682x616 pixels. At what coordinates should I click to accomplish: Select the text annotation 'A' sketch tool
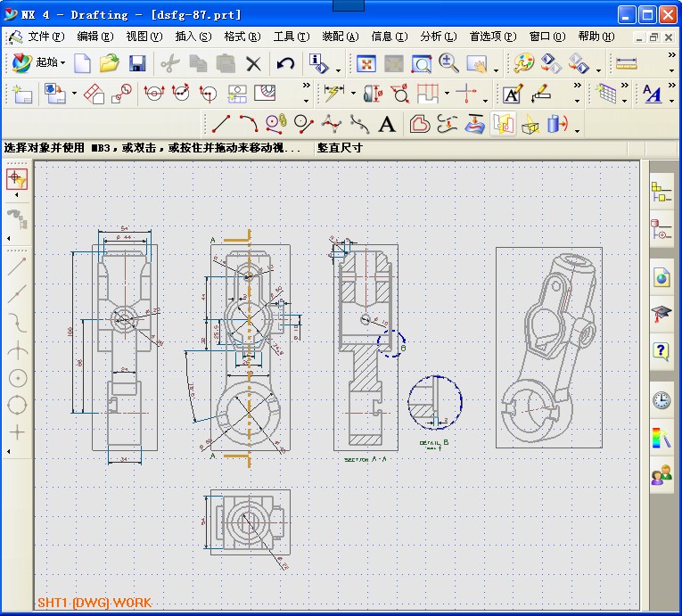[x=387, y=124]
